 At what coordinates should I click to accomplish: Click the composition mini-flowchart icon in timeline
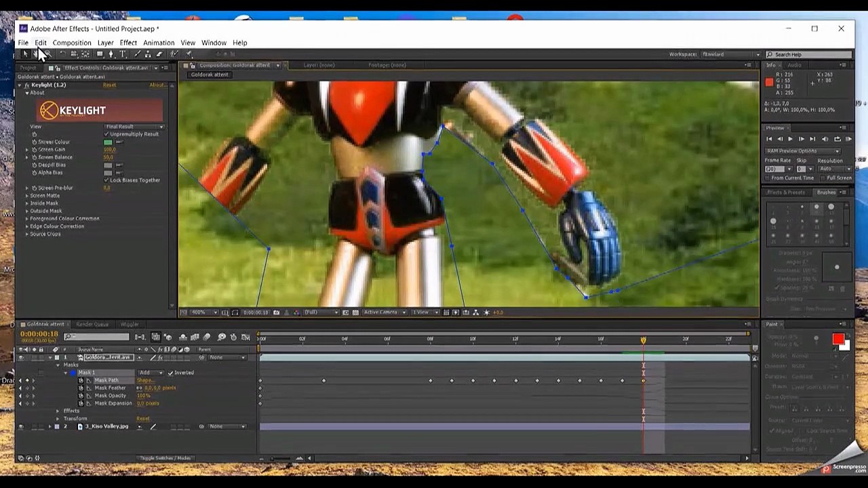click(140, 337)
